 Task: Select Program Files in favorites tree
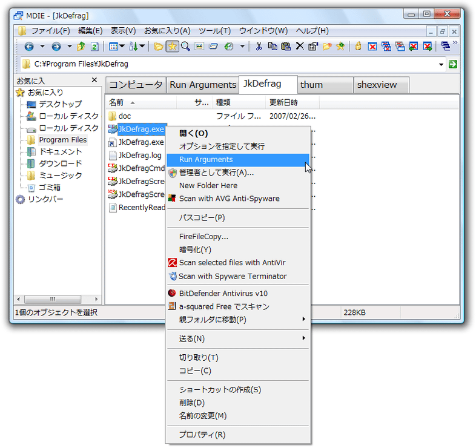coord(63,140)
